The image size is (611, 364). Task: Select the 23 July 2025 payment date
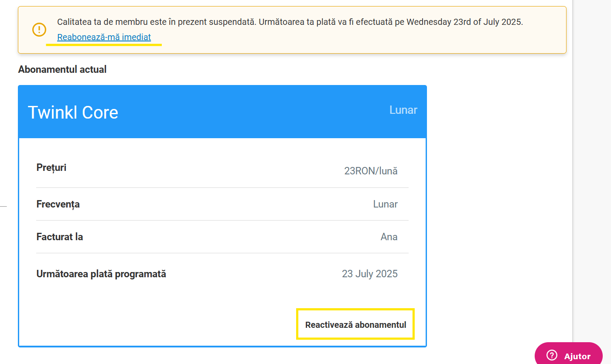pos(370,274)
